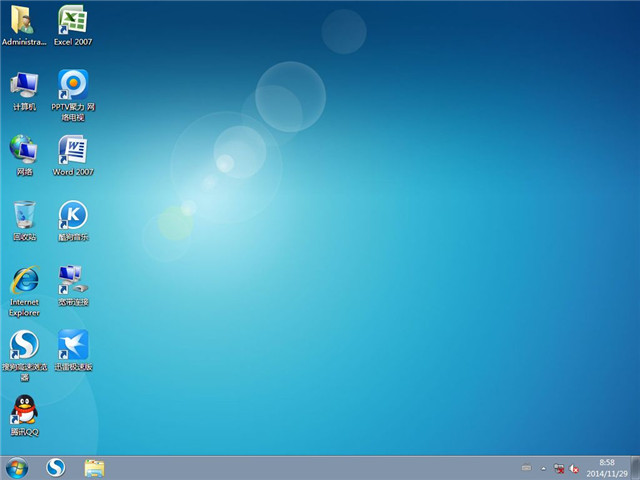Screen dimensions: 640x480
Task: Select the 搜狗高速浏览器 desktop shortcut
Action: tap(24, 356)
